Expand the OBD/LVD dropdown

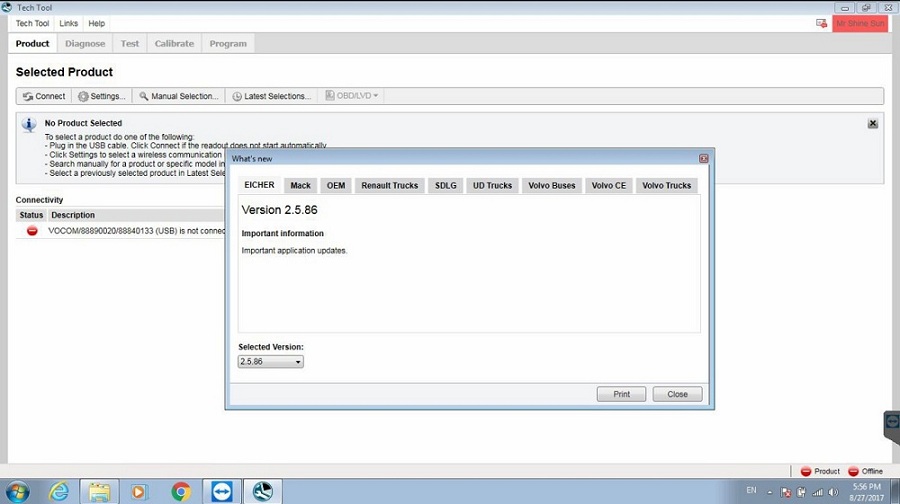pos(351,96)
